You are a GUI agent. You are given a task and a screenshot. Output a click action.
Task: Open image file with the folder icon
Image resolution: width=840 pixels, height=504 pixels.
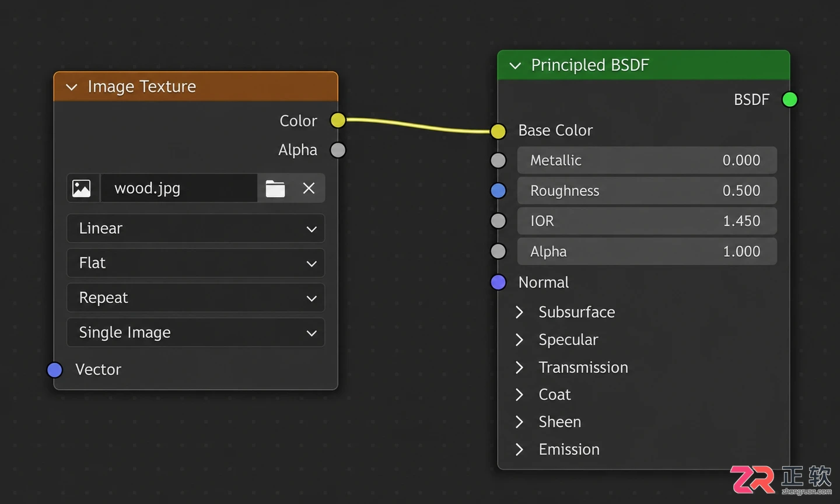tap(275, 188)
